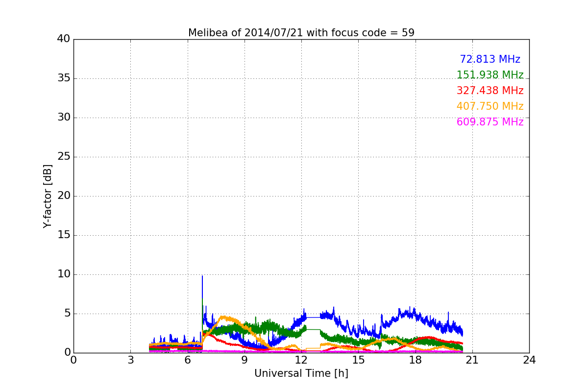Click the y-axis tick label 5

coord(67,314)
